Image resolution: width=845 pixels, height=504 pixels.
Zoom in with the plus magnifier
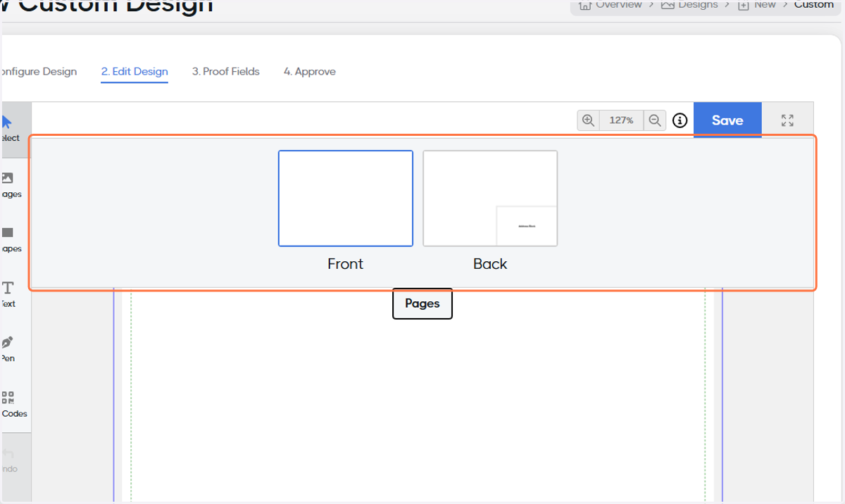click(x=589, y=120)
